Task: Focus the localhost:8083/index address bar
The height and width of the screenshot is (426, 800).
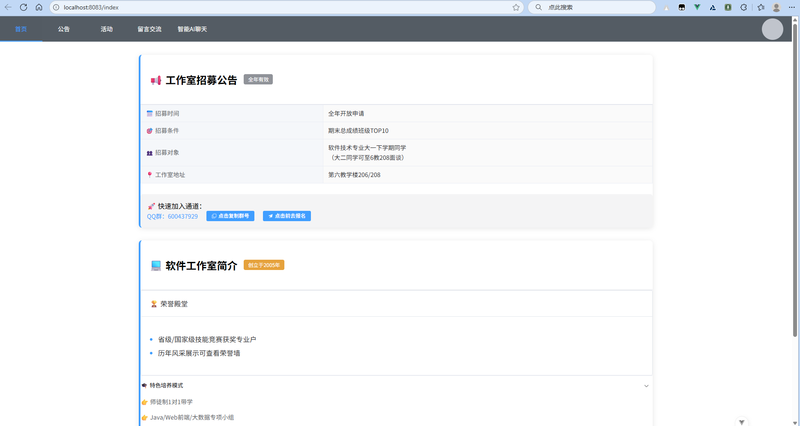Action: (x=280, y=7)
